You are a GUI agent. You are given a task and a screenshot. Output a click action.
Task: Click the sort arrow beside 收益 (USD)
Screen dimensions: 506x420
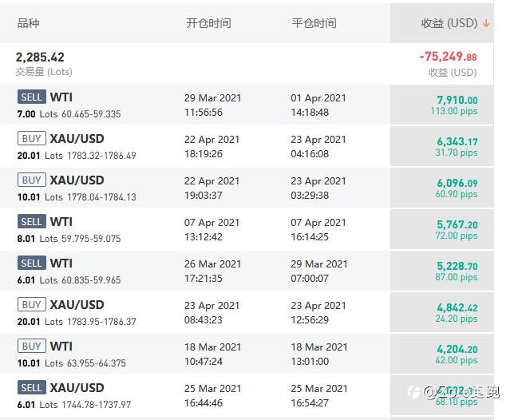486,23
